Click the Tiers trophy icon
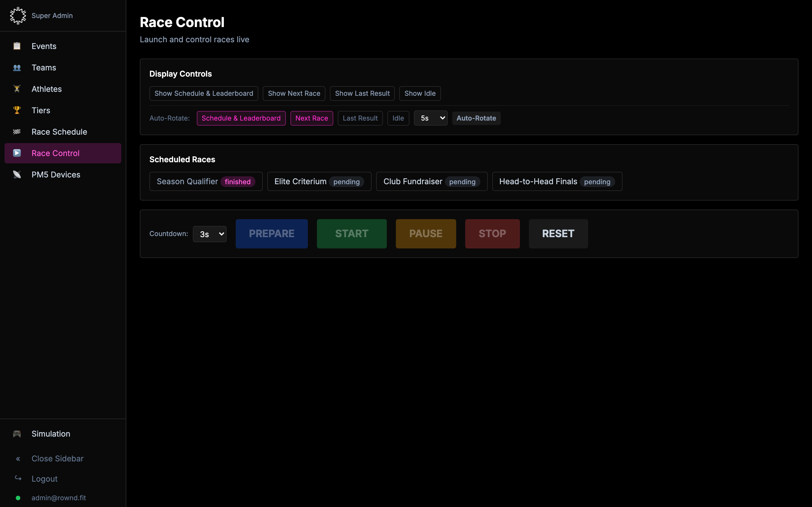 coord(17,110)
